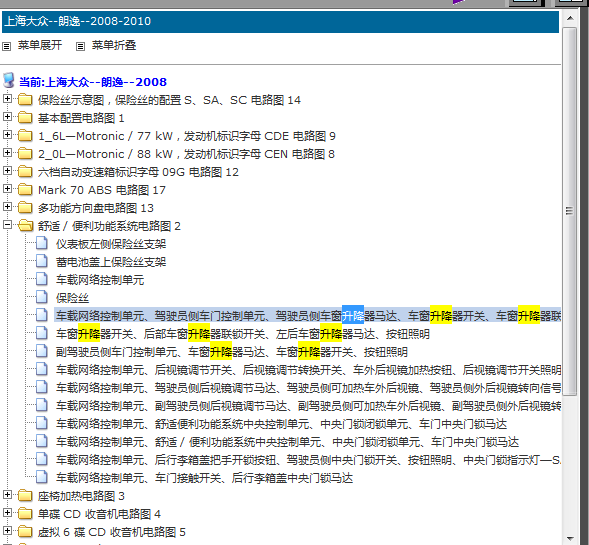Click the document icon for 后部车窗升降器联锁开关 row
589x545 pixels.
(x=42, y=334)
